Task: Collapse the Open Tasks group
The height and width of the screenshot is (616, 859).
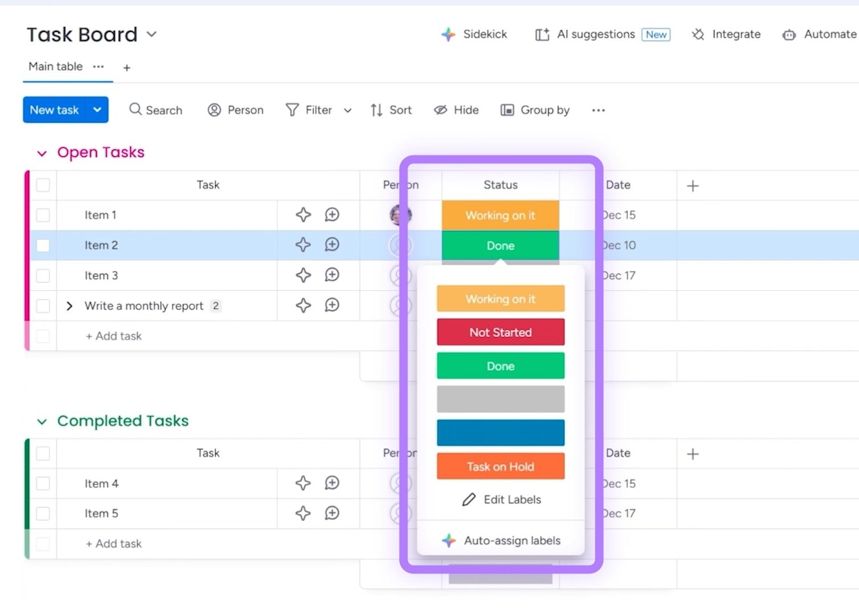Action: coord(42,153)
